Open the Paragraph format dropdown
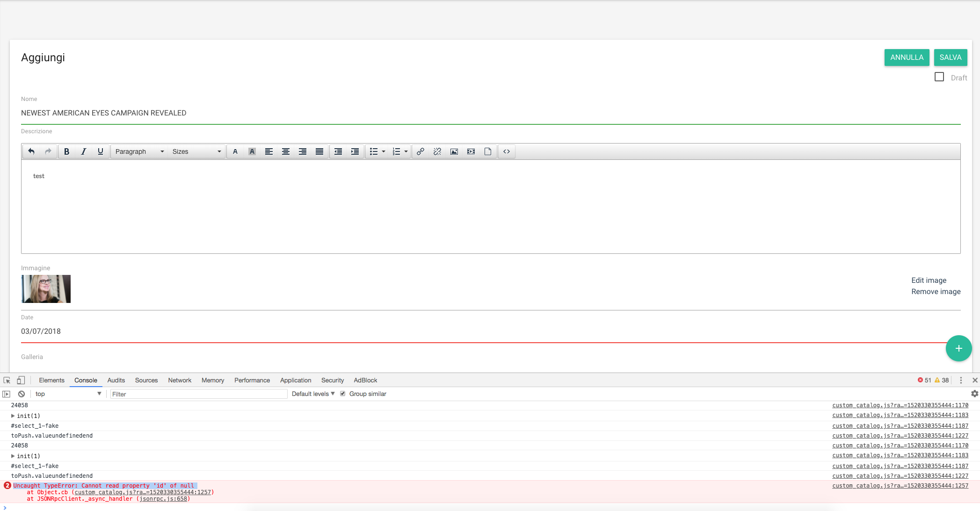Screen dimensions: 980x511 [x=139, y=151]
